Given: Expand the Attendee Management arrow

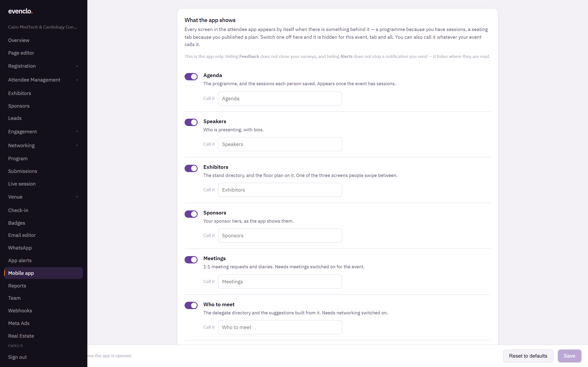Looking at the screenshot, I should tap(77, 80).
